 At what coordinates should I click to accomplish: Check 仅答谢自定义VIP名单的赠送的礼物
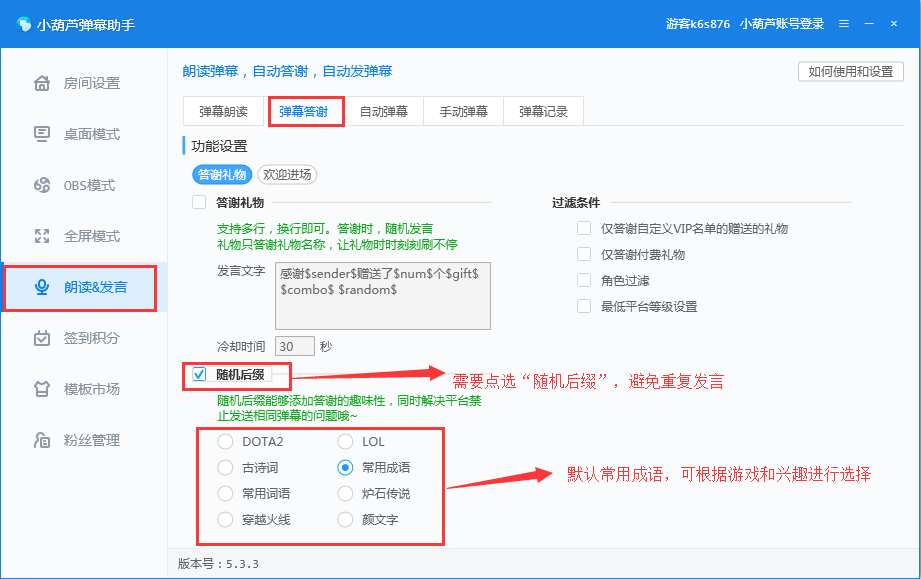[x=584, y=228]
